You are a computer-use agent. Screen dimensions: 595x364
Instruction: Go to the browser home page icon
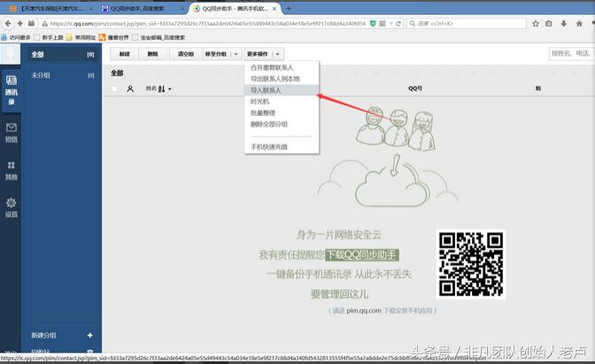579,24
